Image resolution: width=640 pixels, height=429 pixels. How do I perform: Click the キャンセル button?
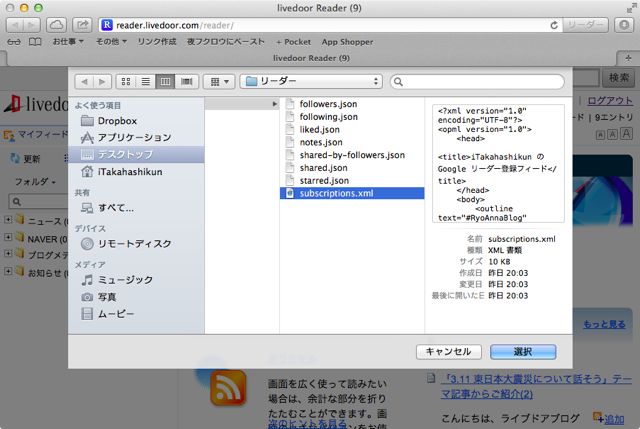pyautogui.click(x=449, y=352)
